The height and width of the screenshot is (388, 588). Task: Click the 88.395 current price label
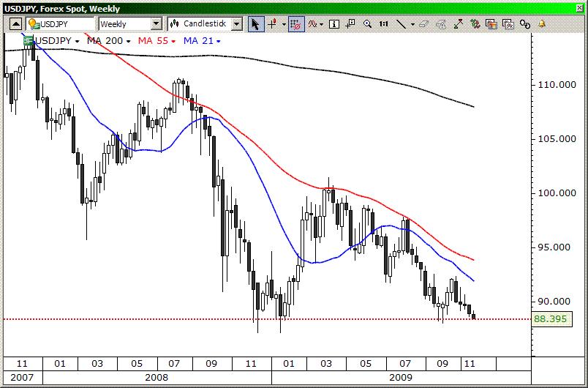tap(552, 319)
